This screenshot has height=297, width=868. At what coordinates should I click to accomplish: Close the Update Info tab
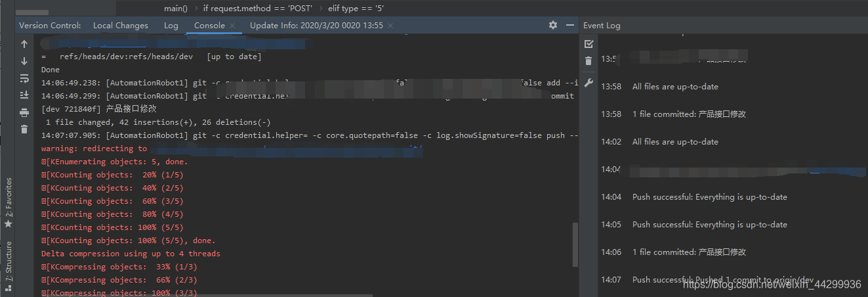coord(390,26)
